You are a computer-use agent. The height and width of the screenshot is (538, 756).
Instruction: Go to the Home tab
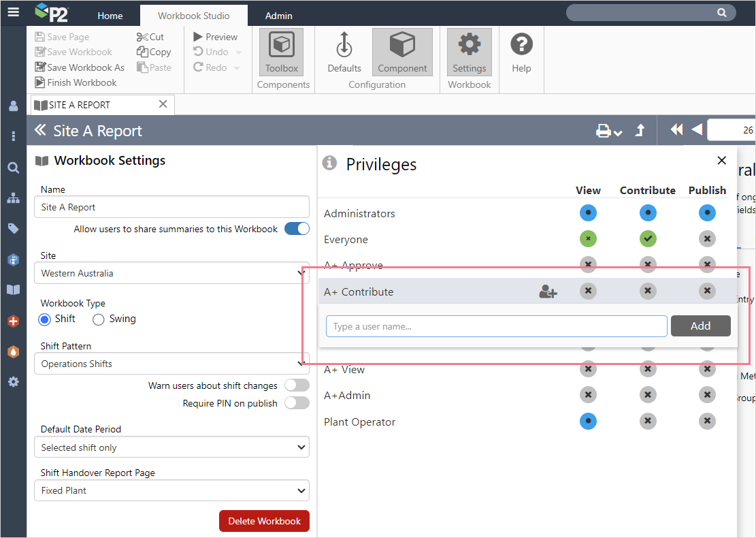click(110, 16)
